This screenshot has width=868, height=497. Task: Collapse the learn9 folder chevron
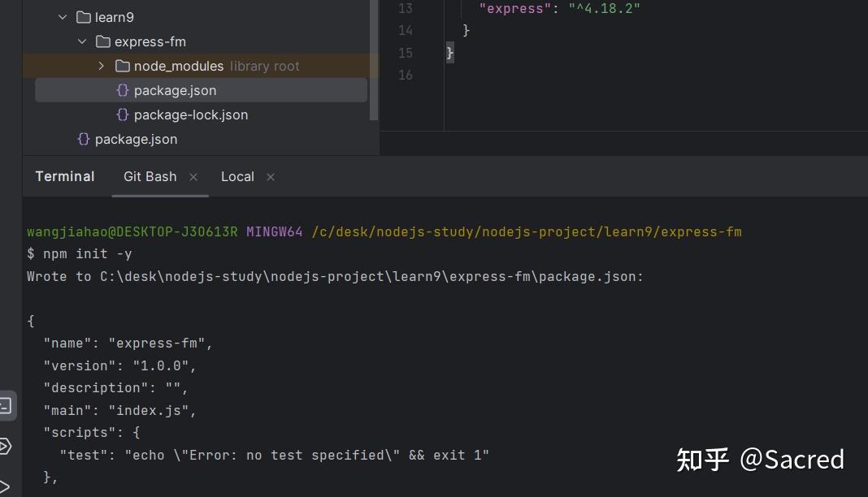pos(63,17)
